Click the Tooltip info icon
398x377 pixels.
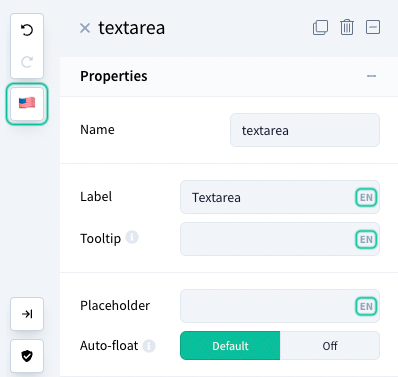click(132, 237)
